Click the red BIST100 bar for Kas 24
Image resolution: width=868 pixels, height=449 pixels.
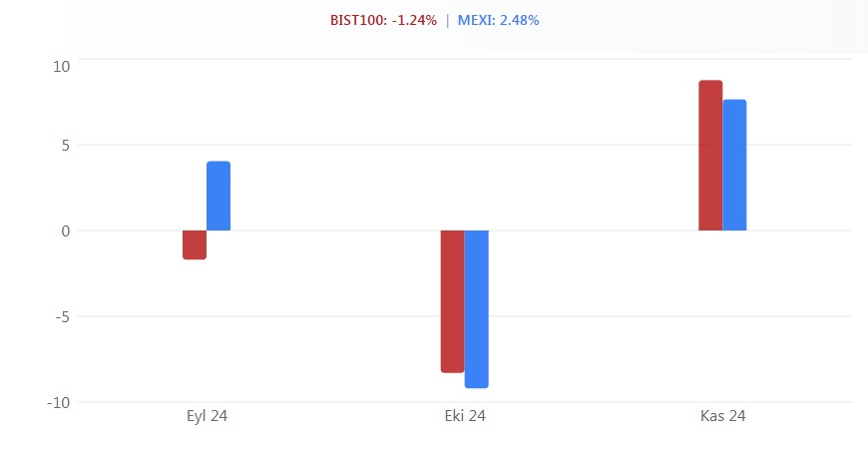coord(710,156)
